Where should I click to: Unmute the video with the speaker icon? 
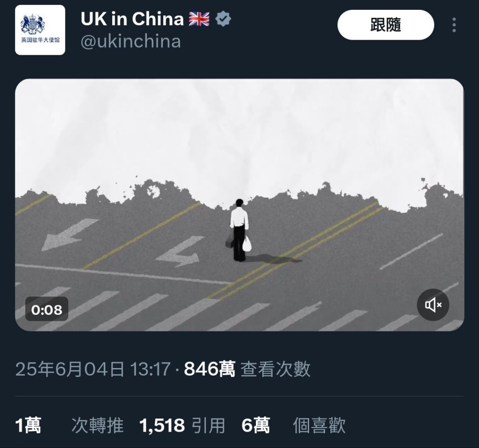[433, 304]
